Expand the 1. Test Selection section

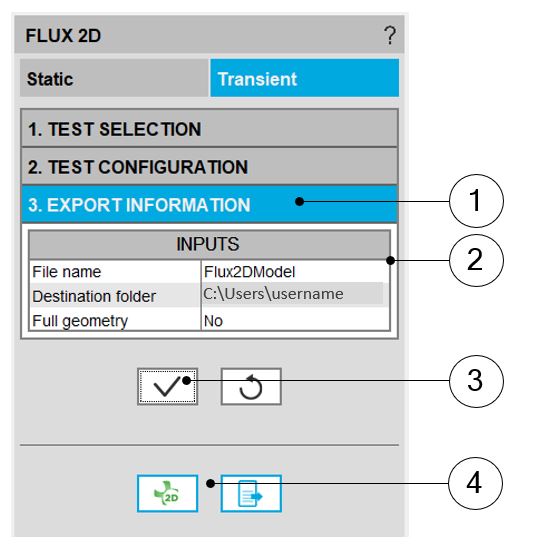(x=209, y=128)
